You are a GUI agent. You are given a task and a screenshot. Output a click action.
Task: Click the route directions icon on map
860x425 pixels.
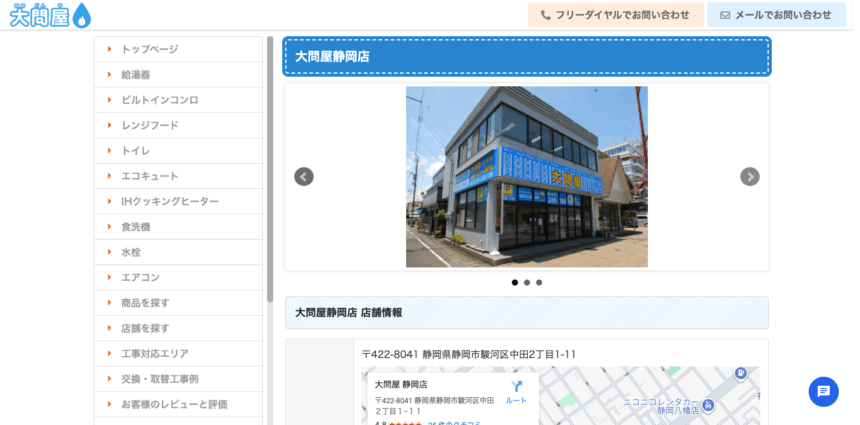coord(516,387)
